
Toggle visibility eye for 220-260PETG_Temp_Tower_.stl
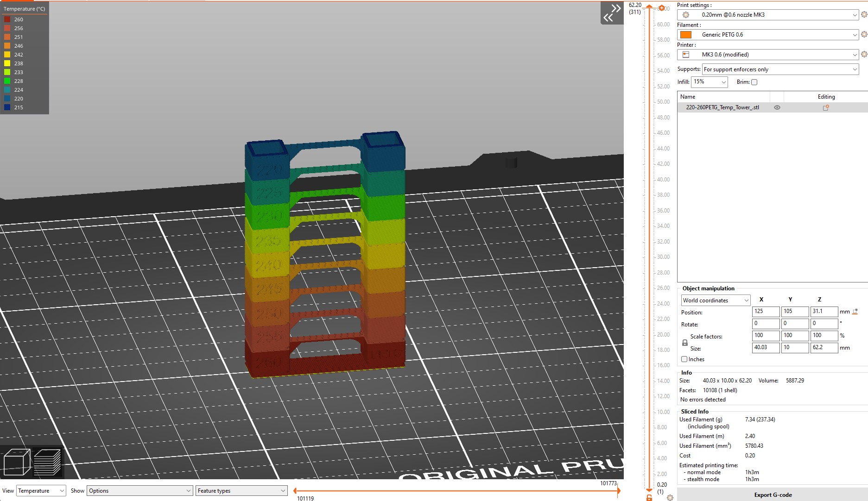point(777,107)
